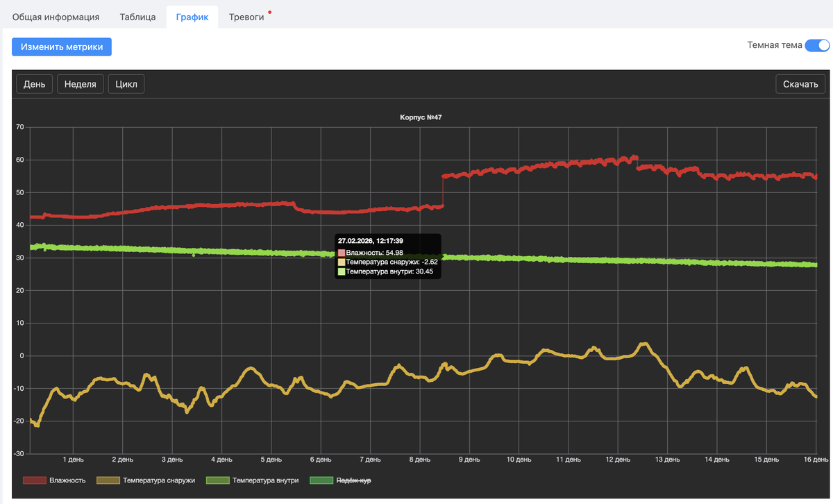The image size is (833, 504).
Task: Hide Температура снаружи series via legend label
Action: [159, 480]
